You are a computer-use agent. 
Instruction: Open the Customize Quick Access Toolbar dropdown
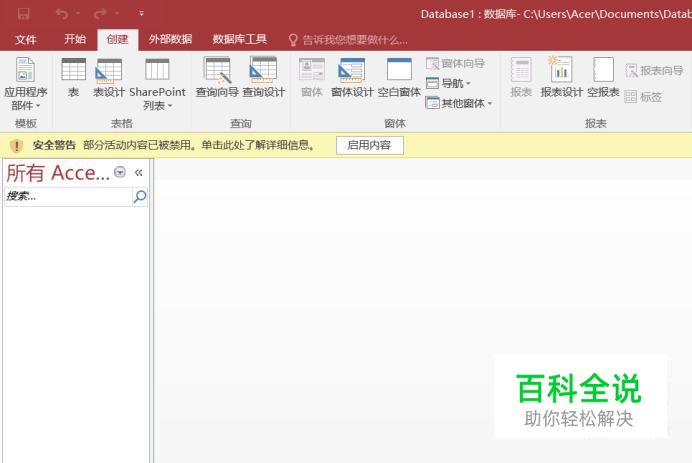coord(141,14)
